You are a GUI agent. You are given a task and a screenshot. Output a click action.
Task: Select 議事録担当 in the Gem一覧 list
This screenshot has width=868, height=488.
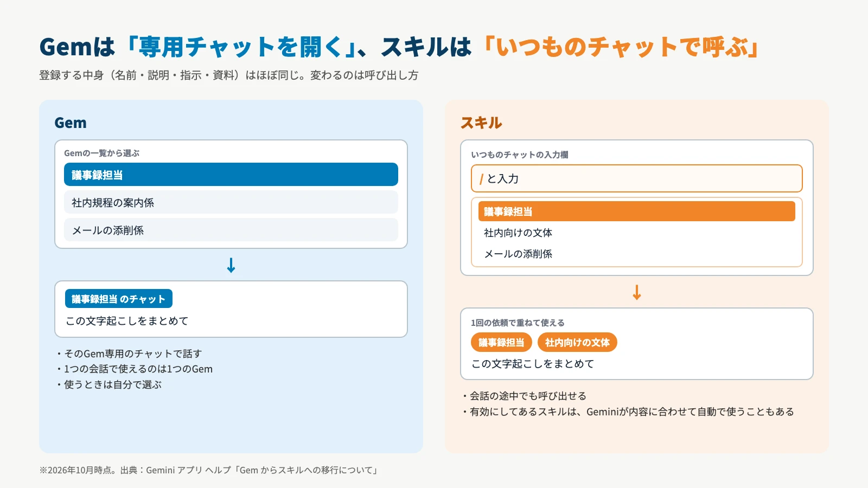[x=231, y=175]
